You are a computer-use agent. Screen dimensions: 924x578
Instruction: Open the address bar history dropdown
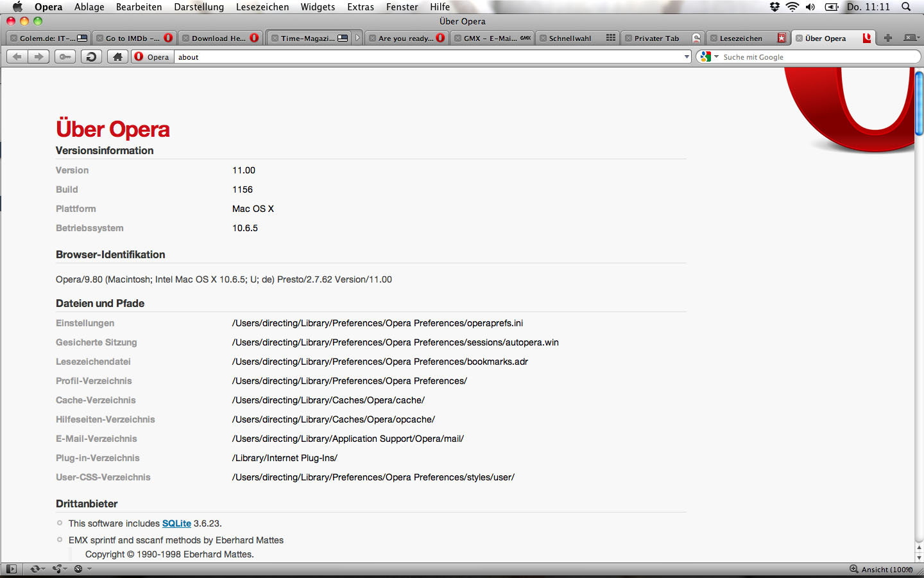click(687, 57)
